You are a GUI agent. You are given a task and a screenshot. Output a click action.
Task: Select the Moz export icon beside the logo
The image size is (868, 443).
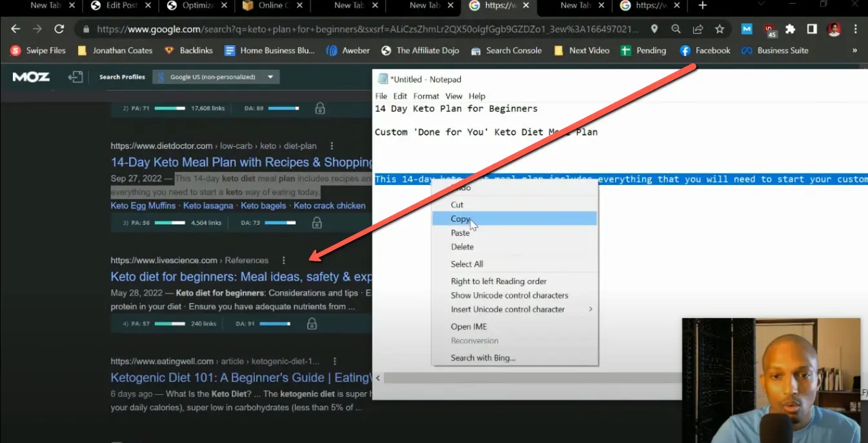76,77
